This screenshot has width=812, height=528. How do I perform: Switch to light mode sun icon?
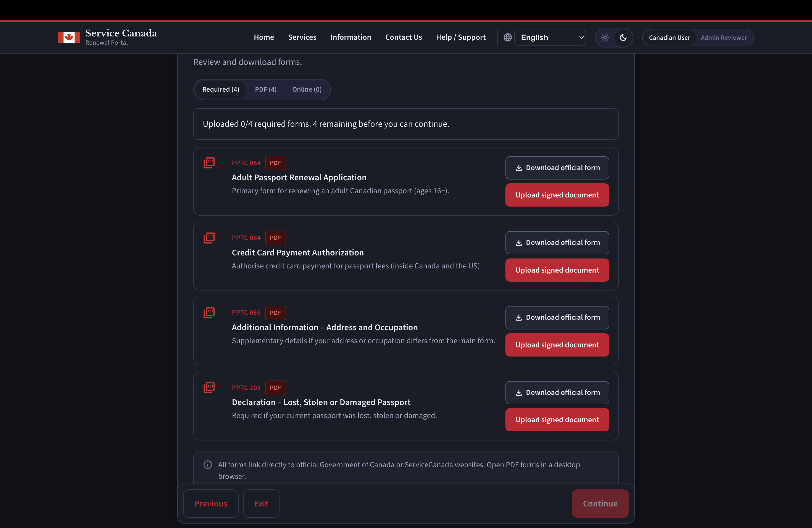click(x=605, y=38)
